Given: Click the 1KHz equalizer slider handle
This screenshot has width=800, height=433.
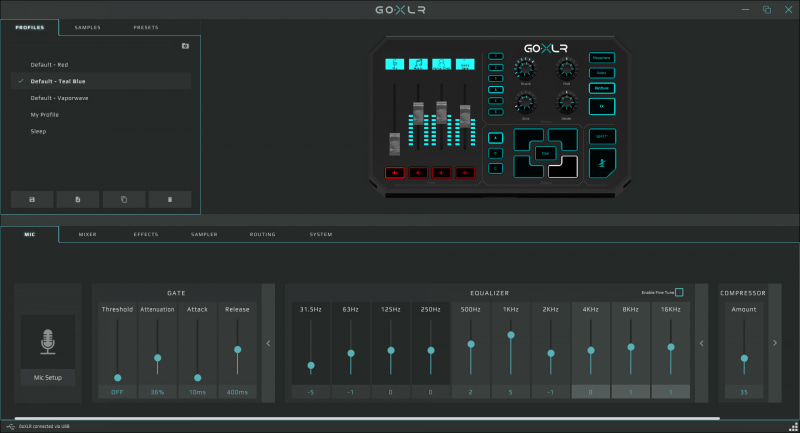Looking at the screenshot, I should pyautogui.click(x=511, y=335).
